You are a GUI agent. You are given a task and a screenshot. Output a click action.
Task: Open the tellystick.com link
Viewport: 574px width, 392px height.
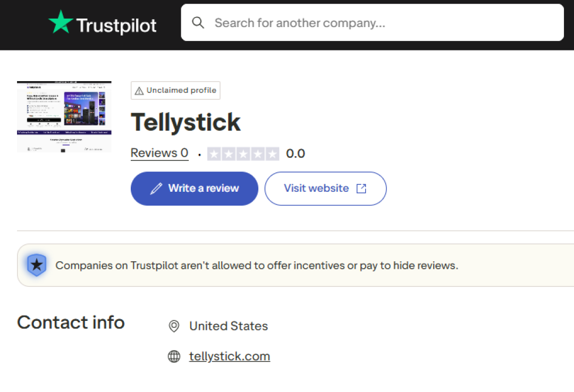pos(230,356)
